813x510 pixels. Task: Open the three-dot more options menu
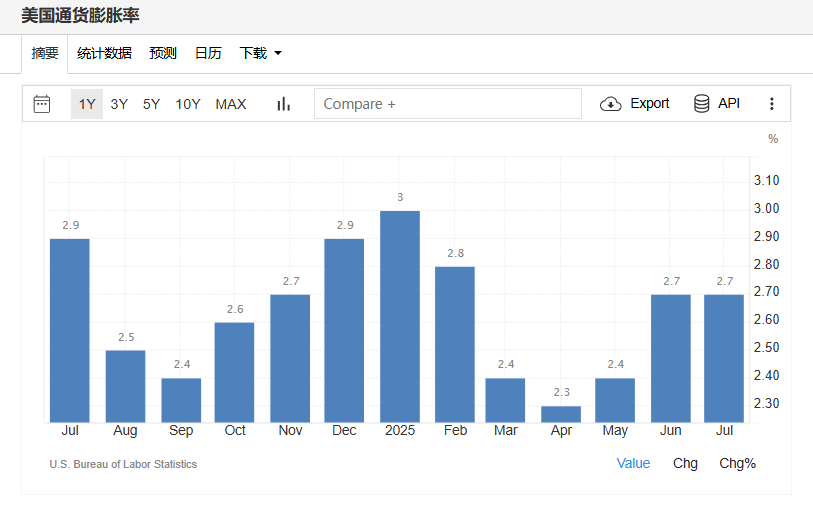point(771,104)
